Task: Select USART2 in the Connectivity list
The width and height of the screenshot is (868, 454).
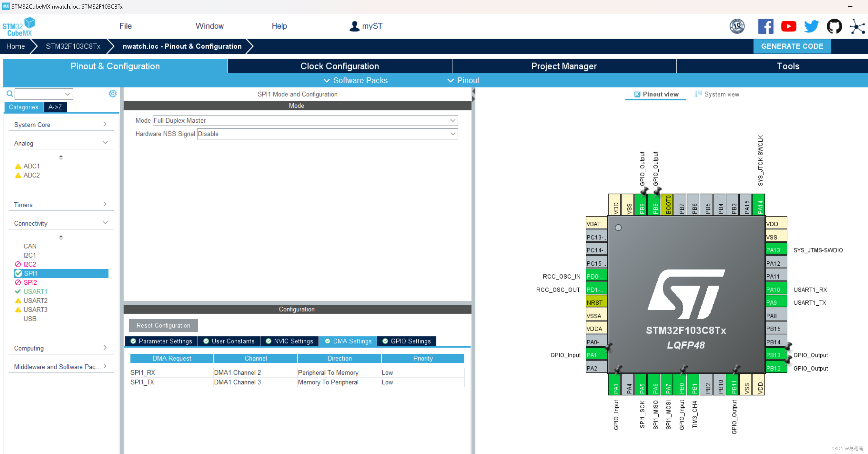Action: pos(35,300)
